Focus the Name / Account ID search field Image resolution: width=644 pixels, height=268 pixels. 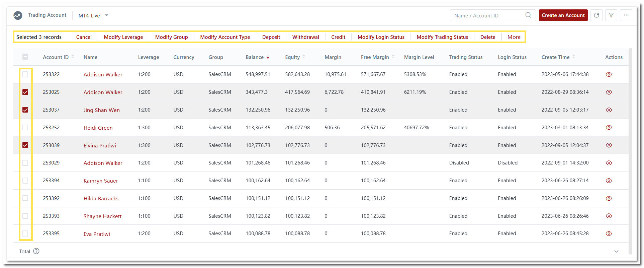487,15
